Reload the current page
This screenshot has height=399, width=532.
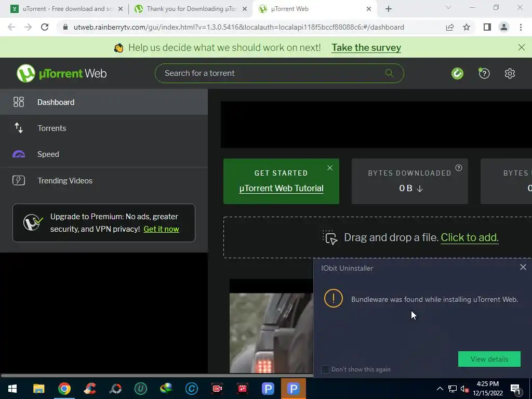(x=45, y=27)
